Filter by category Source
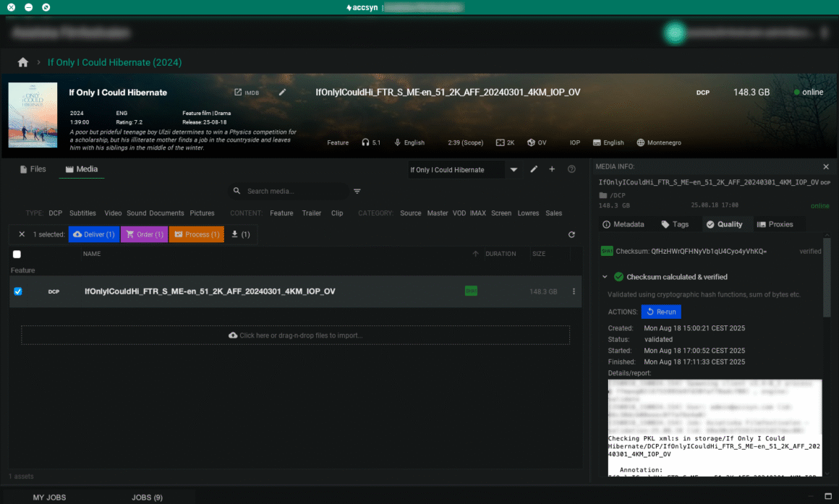Screen dimensions: 839x504 pyautogui.click(x=410, y=213)
